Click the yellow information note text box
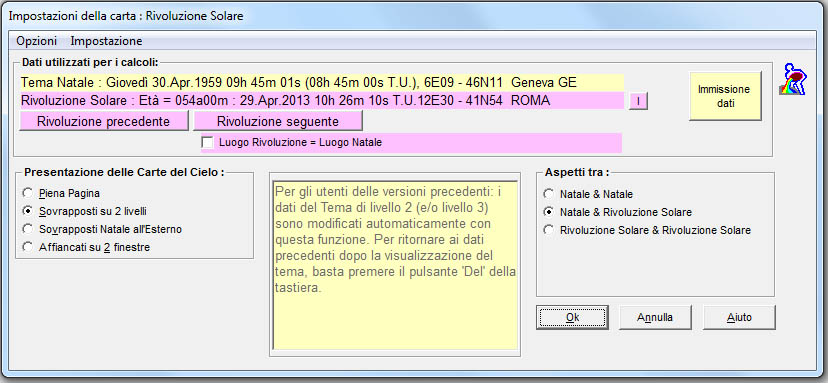This screenshot has width=828, height=383. click(395, 266)
